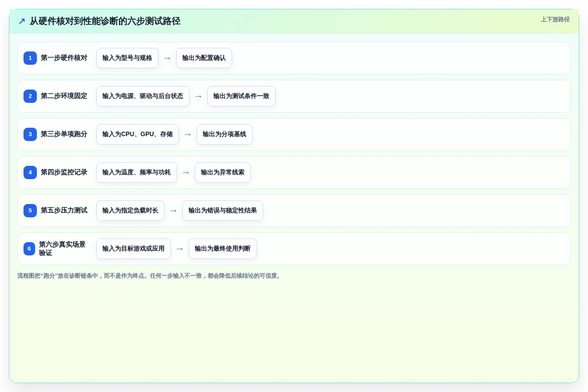The width and height of the screenshot is (588, 392).
Task: Select the step number 1 badge
Action: (30, 58)
